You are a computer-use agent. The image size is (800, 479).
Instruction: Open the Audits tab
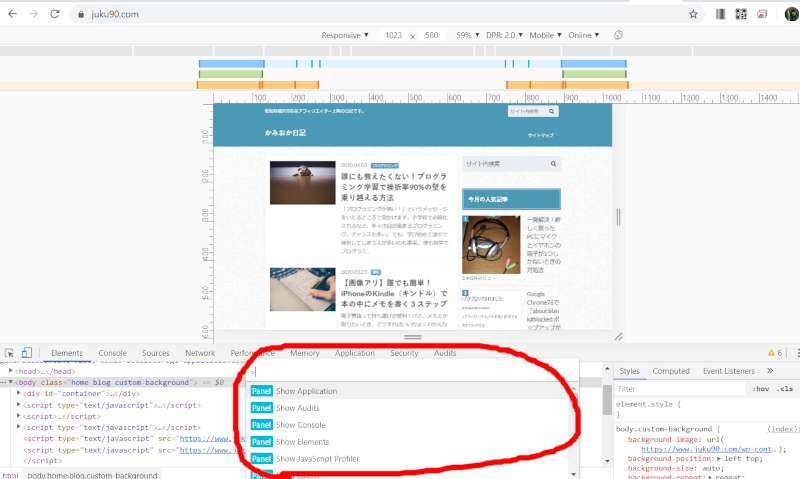(x=445, y=353)
